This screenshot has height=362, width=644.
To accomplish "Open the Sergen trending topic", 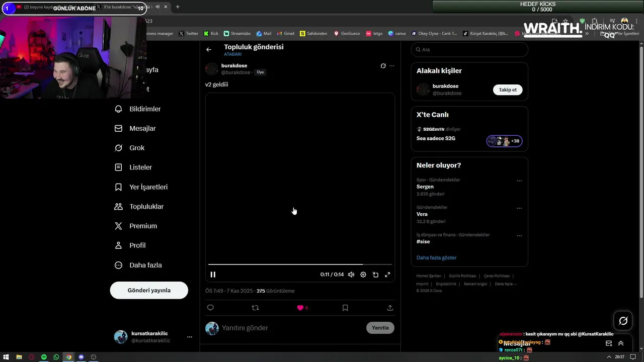I will [425, 187].
